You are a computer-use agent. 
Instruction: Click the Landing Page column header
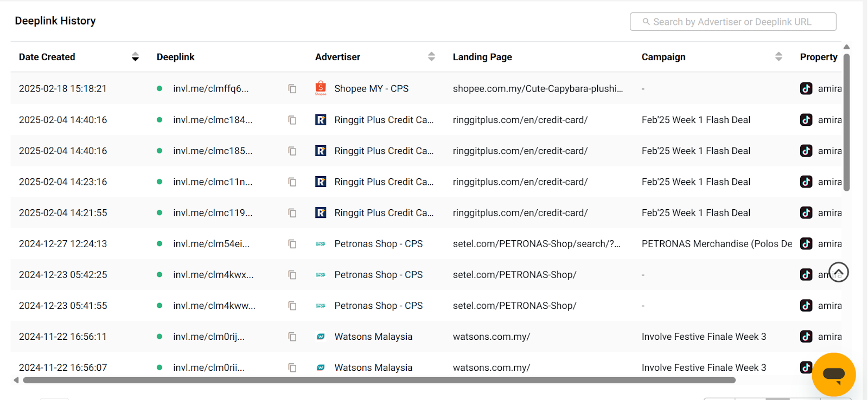click(x=482, y=57)
